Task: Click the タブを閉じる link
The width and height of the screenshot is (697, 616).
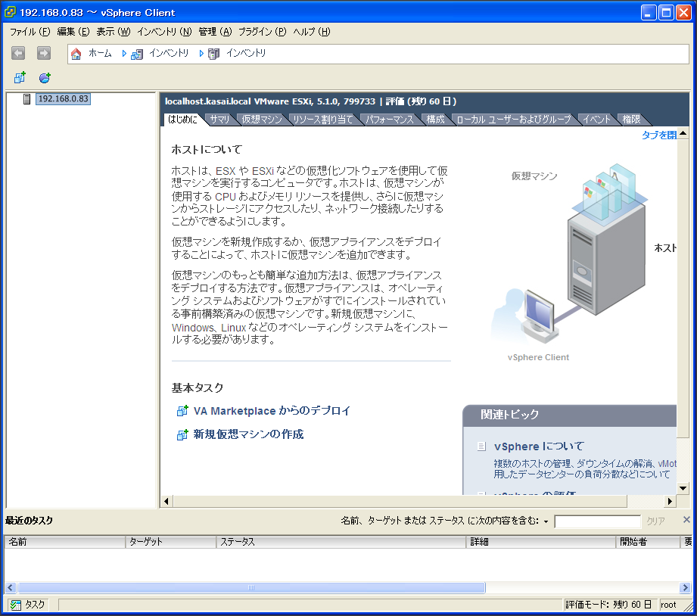Action: click(658, 135)
